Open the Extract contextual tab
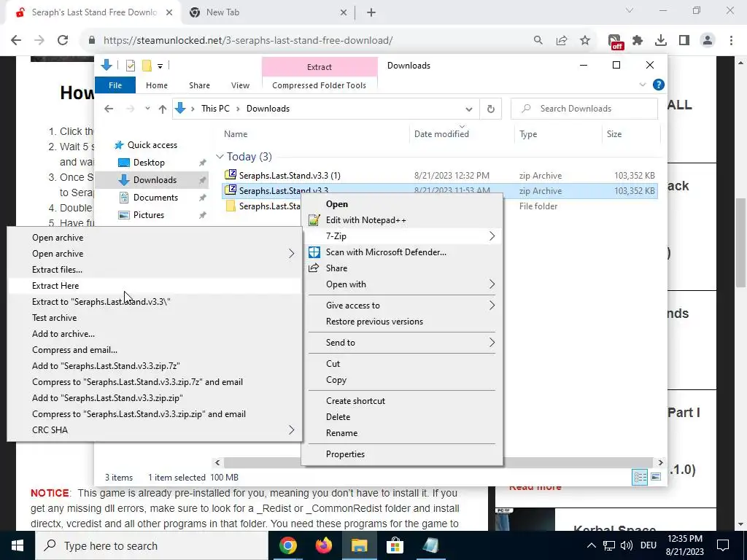747x560 pixels. [320, 66]
